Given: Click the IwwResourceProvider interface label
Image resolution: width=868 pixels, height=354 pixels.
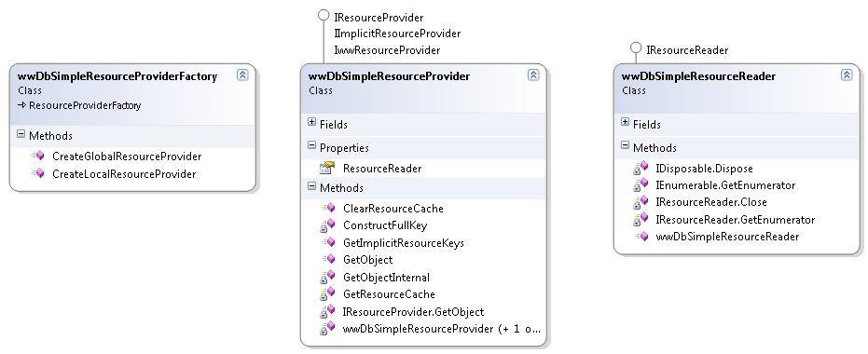Looking at the screenshot, I should click(388, 50).
